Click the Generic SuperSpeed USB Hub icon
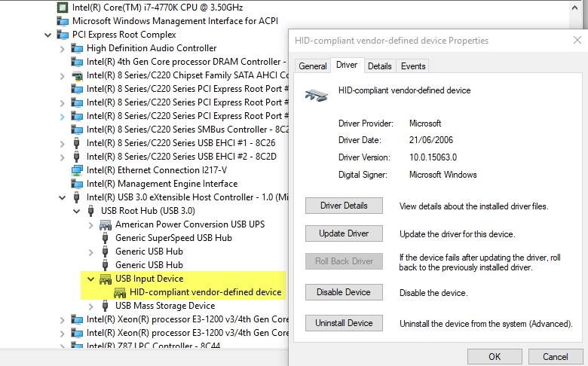Viewport: 588px width, 366px height. pos(106,238)
